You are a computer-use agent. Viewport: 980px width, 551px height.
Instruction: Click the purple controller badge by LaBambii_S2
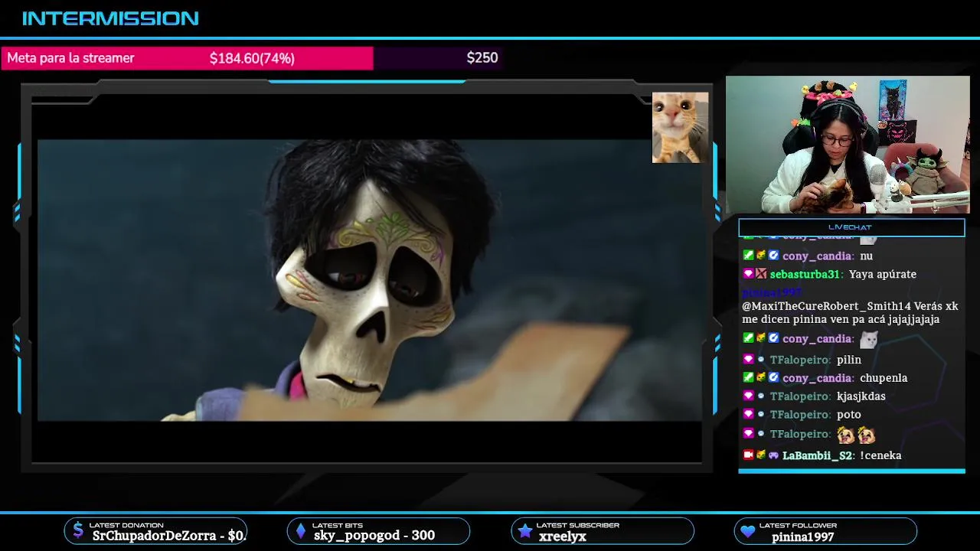click(773, 455)
